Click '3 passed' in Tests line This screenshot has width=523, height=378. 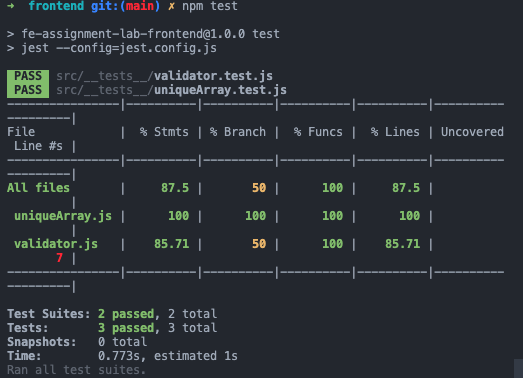(126, 328)
